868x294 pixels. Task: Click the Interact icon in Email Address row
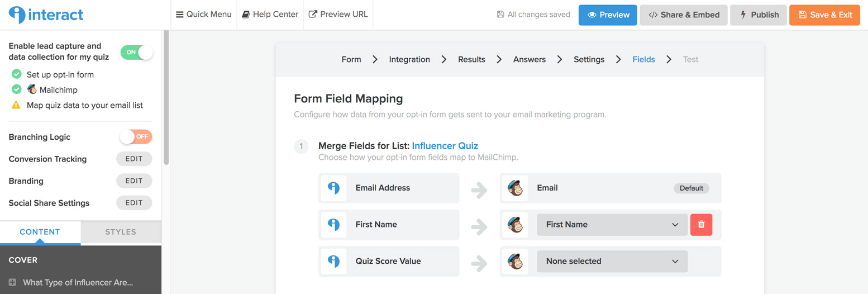click(x=333, y=188)
